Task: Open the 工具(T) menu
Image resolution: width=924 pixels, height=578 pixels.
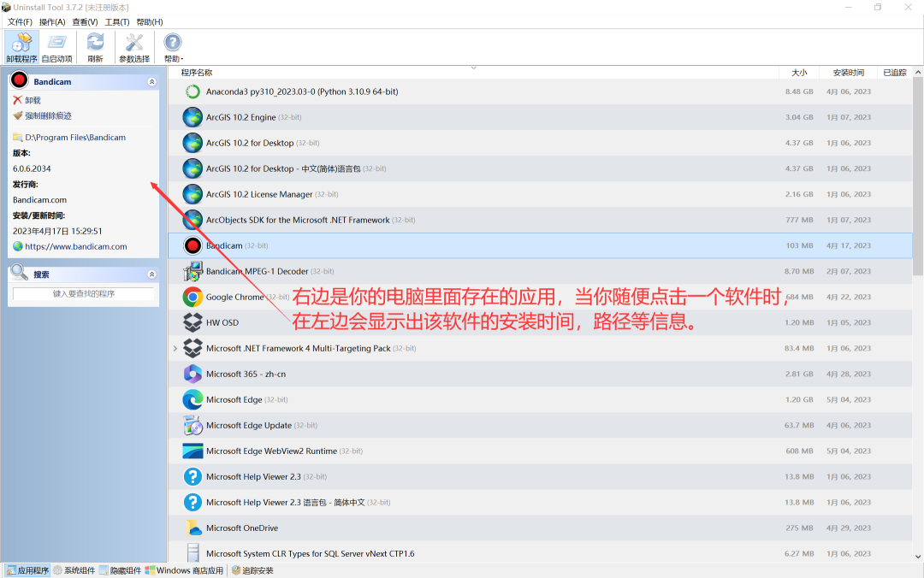Action: pos(117,21)
